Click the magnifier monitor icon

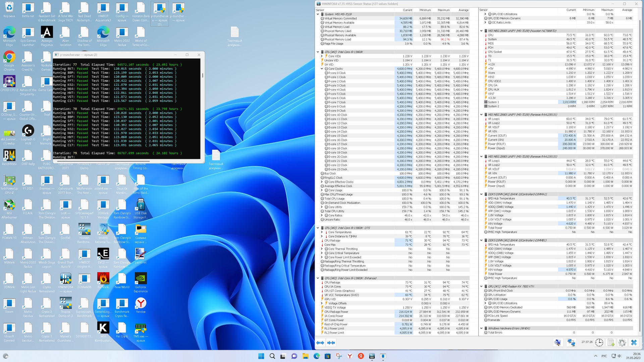click(x=557, y=343)
